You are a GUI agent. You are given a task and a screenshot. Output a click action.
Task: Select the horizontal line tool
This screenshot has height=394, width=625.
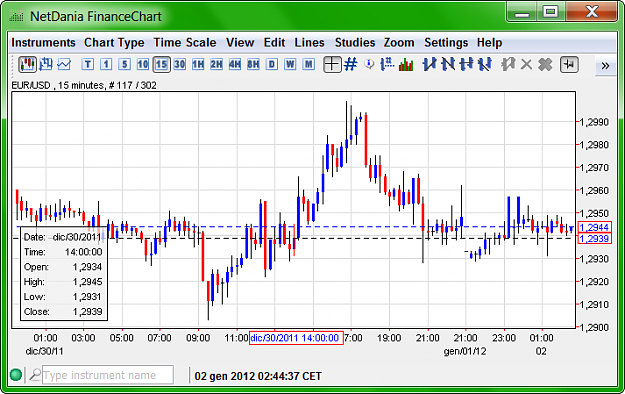(x=466, y=64)
